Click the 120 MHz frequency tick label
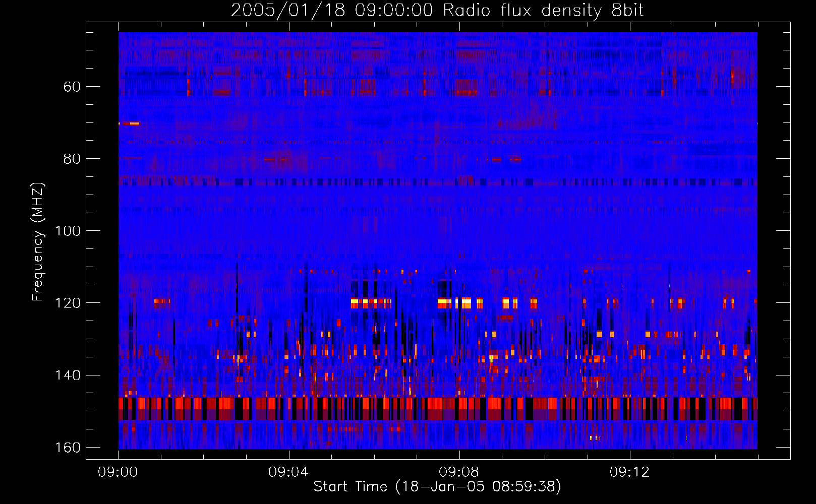816x504 pixels. click(x=68, y=303)
